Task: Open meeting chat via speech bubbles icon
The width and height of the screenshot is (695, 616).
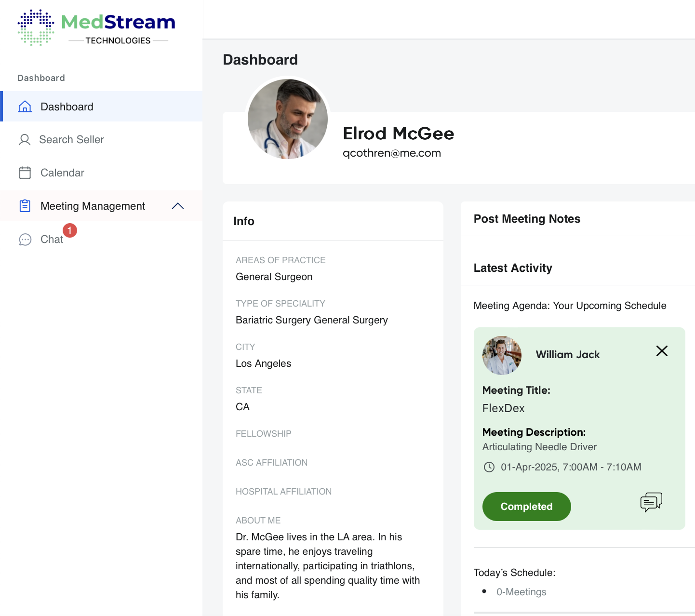Action: click(651, 502)
